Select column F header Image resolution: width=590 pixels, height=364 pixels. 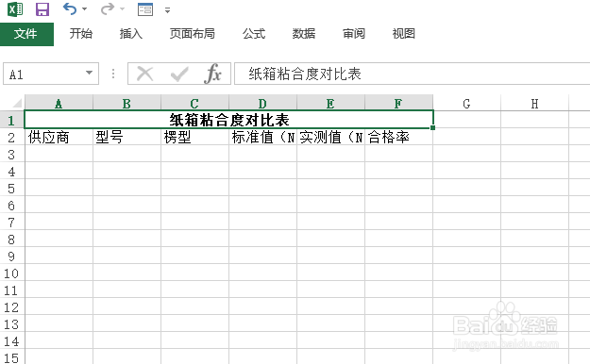[x=398, y=104]
